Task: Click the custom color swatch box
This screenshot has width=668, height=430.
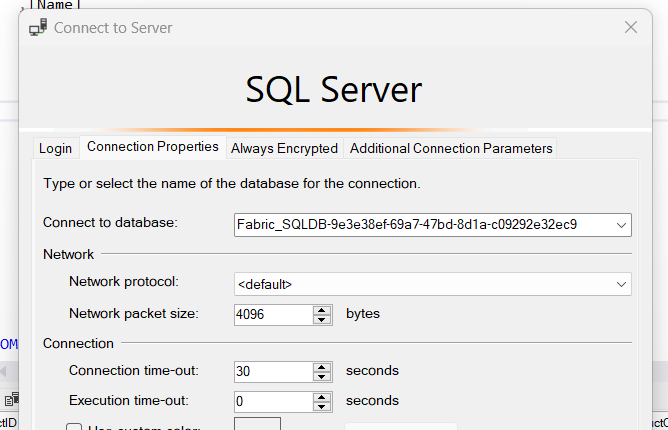Action: click(x=257, y=424)
